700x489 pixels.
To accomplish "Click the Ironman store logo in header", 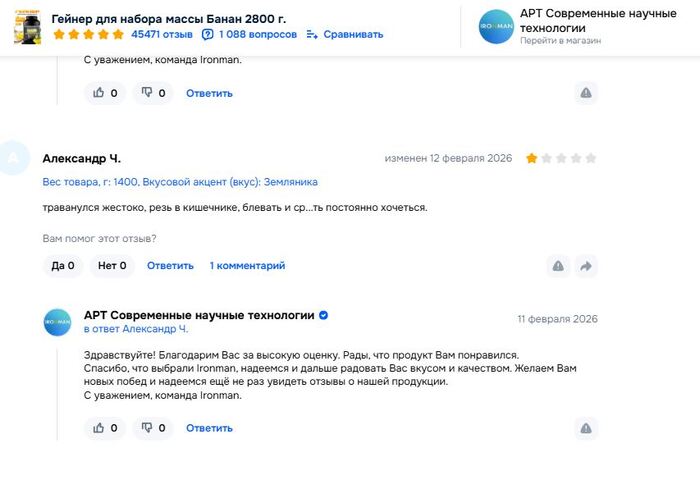I will [x=497, y=26].
